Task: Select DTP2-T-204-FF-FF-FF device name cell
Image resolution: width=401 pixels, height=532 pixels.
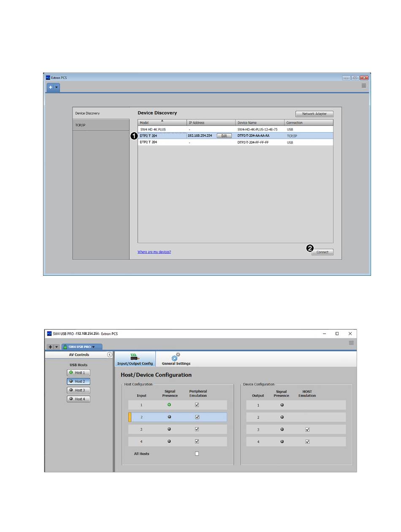Action: click(x=253, y=142)
